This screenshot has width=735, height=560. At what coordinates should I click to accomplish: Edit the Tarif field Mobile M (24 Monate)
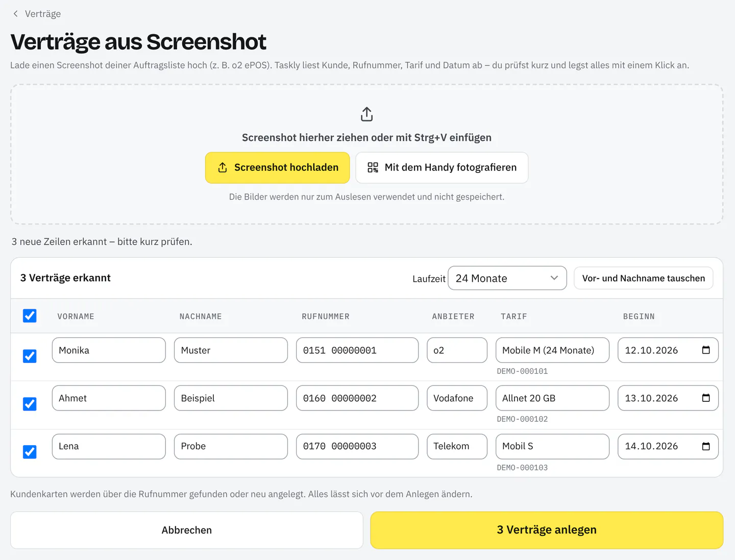[x=552, y=350]
